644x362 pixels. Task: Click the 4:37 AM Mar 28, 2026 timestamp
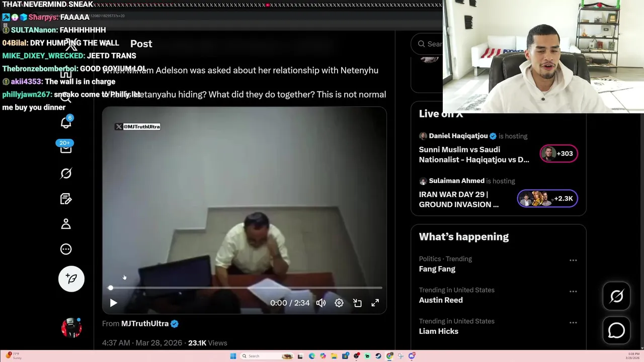tap(142, 343)
